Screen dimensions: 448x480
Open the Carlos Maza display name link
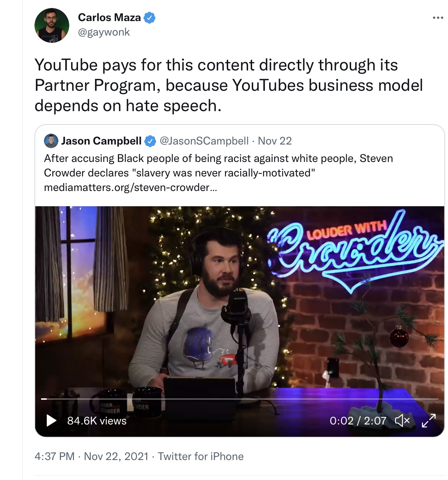109,17
